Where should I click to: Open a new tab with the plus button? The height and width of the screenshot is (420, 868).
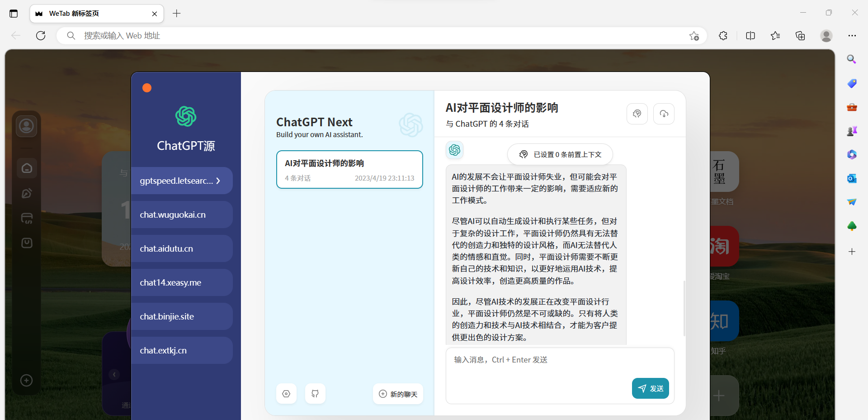click(x=177, y=14)
